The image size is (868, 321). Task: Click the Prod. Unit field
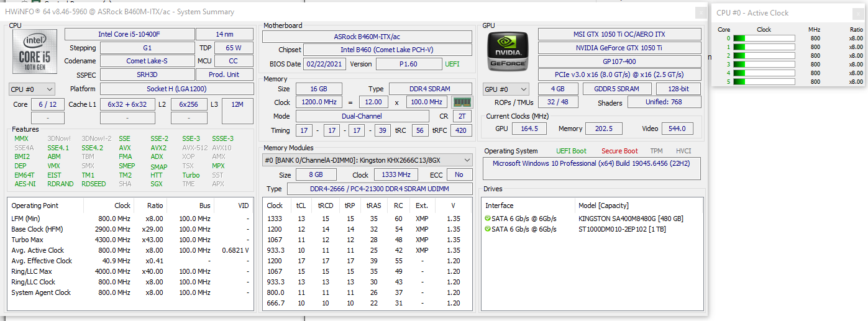click(x=224, y=75)
